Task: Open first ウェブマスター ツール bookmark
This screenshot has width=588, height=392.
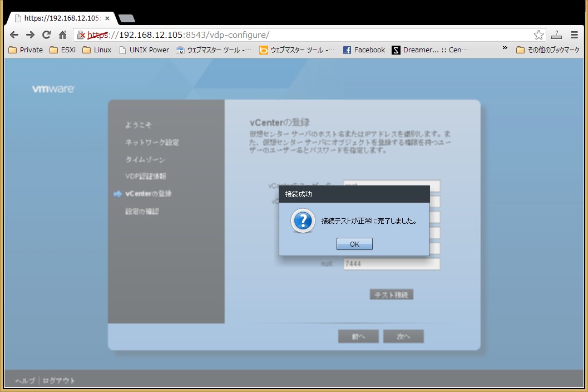Action: pos(214,50)
